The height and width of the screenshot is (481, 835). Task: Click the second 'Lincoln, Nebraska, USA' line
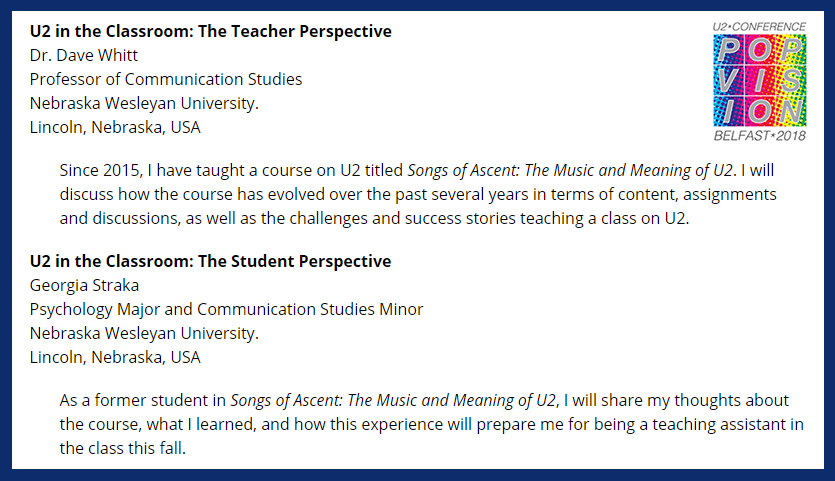[x=115, y=357]
